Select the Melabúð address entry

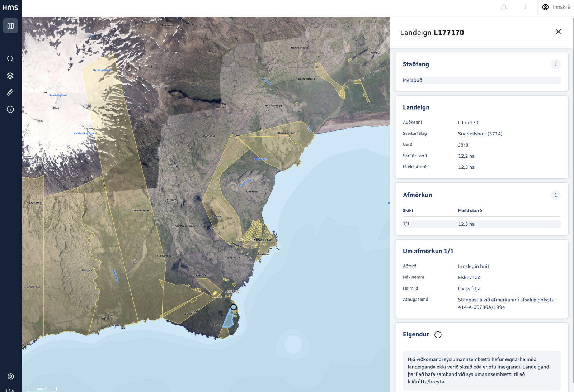481,80
